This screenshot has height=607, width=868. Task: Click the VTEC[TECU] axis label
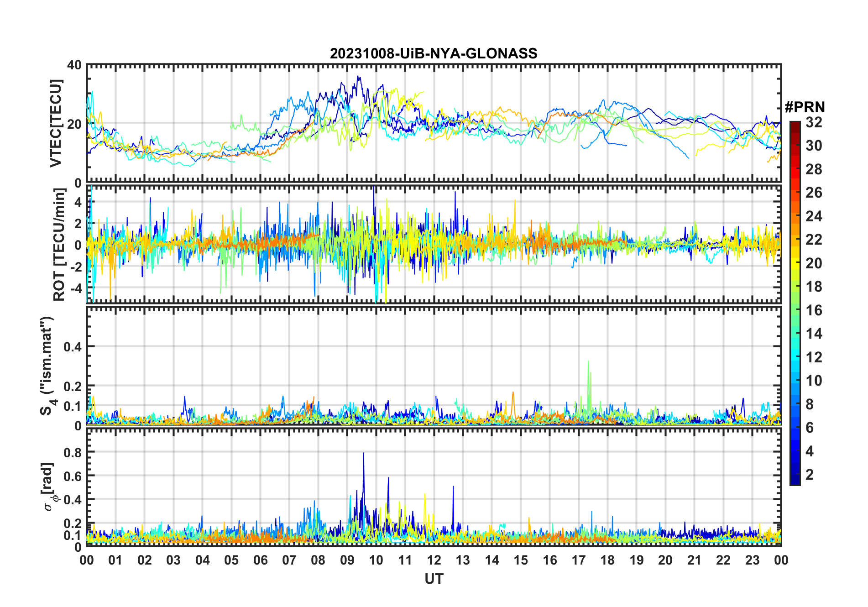tap(56, 123)
